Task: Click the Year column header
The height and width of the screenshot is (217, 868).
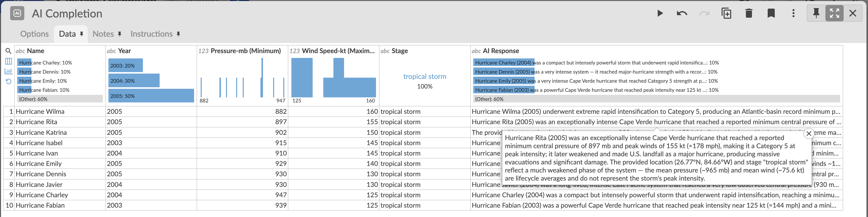Action: 151,51
